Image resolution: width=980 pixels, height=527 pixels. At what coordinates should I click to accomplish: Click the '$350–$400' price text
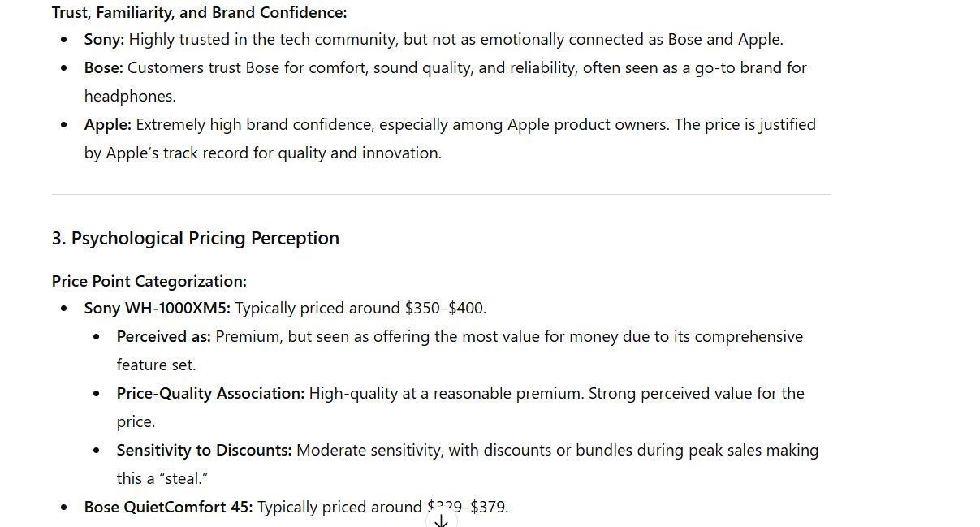[443, 308]
